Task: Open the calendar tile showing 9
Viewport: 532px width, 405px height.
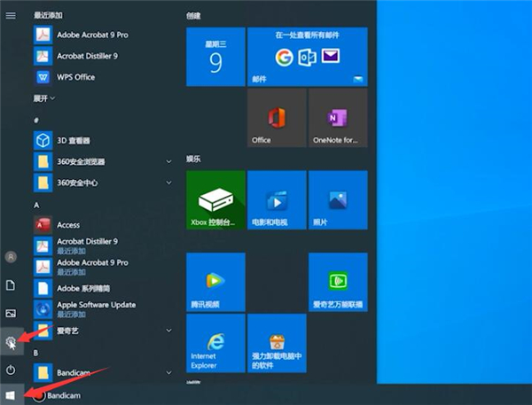Action: (215, 57)
